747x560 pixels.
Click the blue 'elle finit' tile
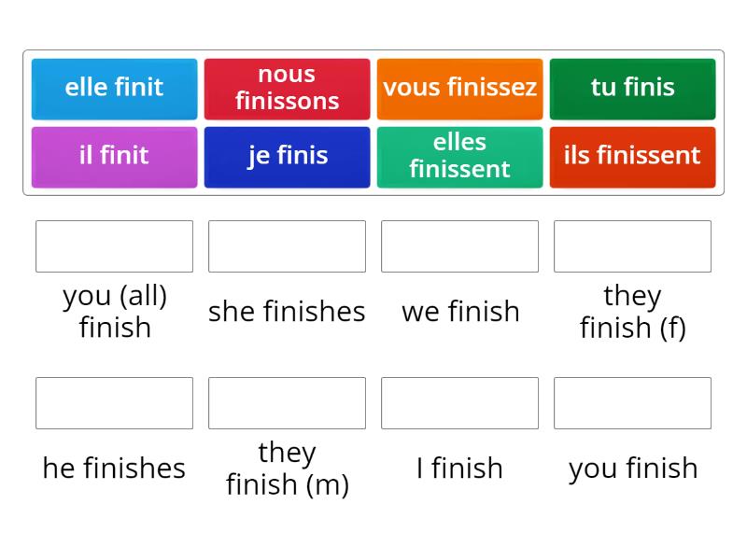point(114,89)
